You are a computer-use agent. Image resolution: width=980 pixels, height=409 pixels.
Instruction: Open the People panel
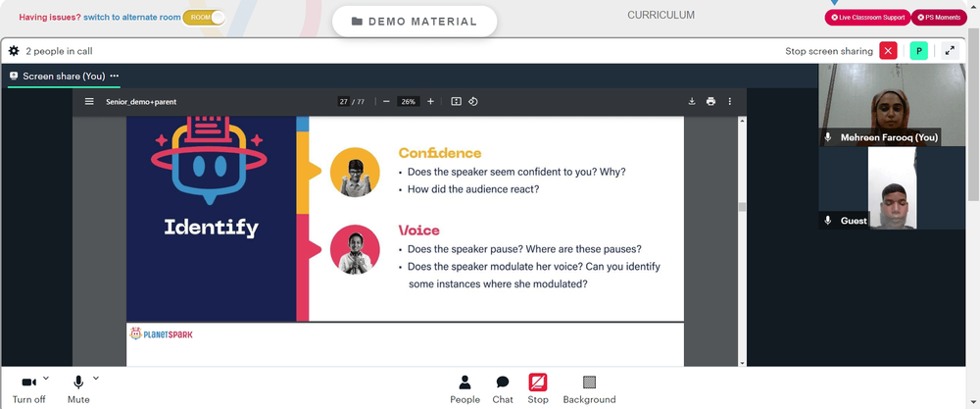click(x=465, y=389)
